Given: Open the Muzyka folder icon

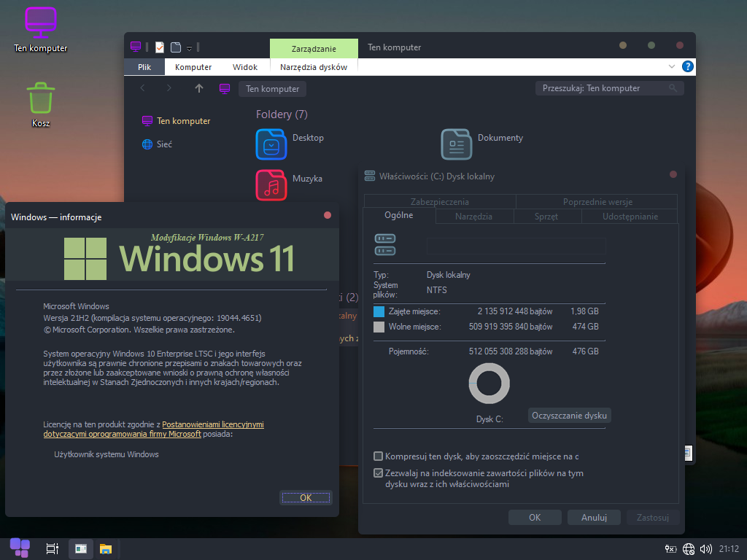Looking at the screenshot, I should point(271,184).
